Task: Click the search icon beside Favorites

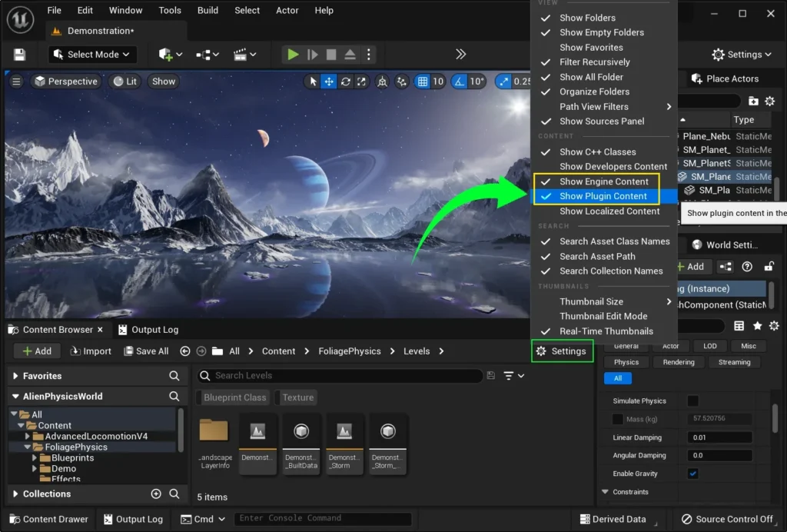Action: coord(174,376)
